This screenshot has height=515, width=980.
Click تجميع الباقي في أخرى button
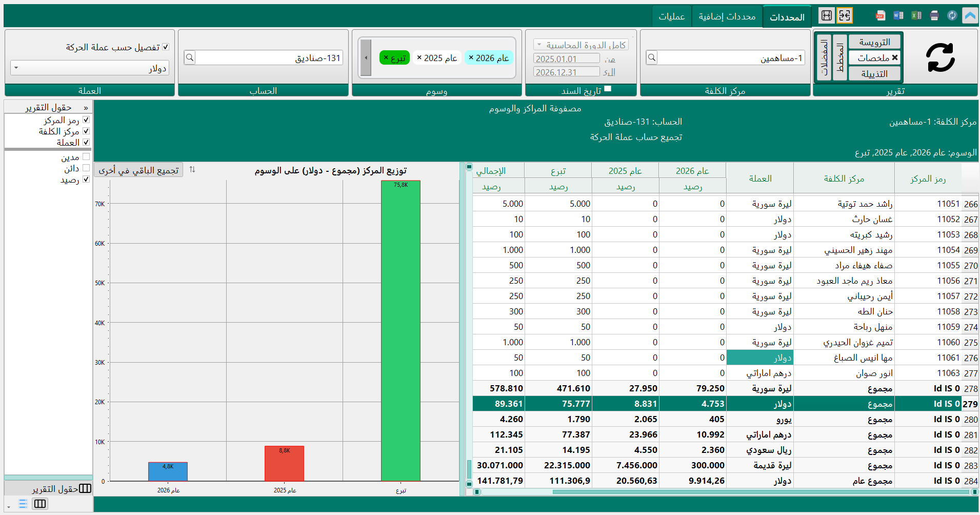click(138, 170)
